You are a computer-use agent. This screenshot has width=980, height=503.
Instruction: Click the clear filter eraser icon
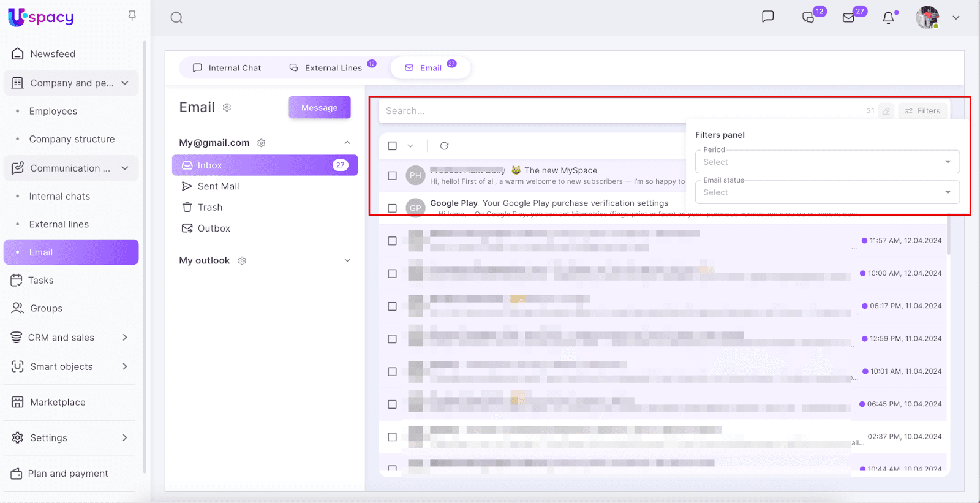[x=886, y=111]
